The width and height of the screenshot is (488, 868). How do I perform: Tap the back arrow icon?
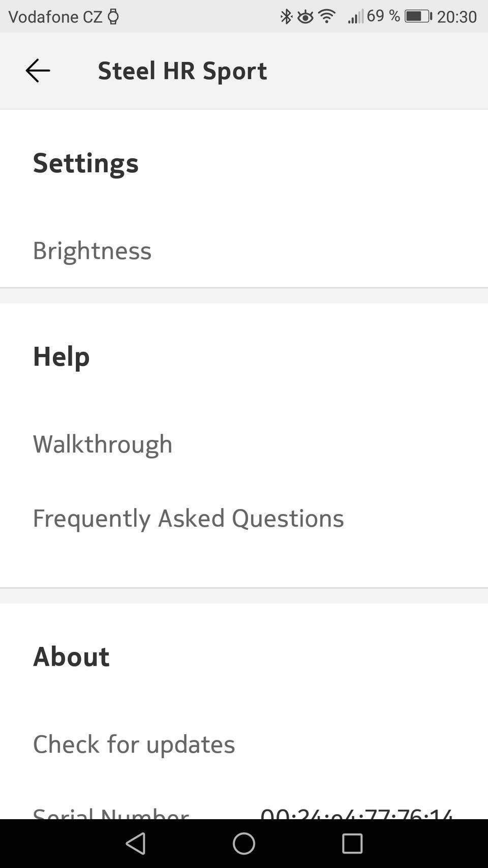click(x=38, y=71)
